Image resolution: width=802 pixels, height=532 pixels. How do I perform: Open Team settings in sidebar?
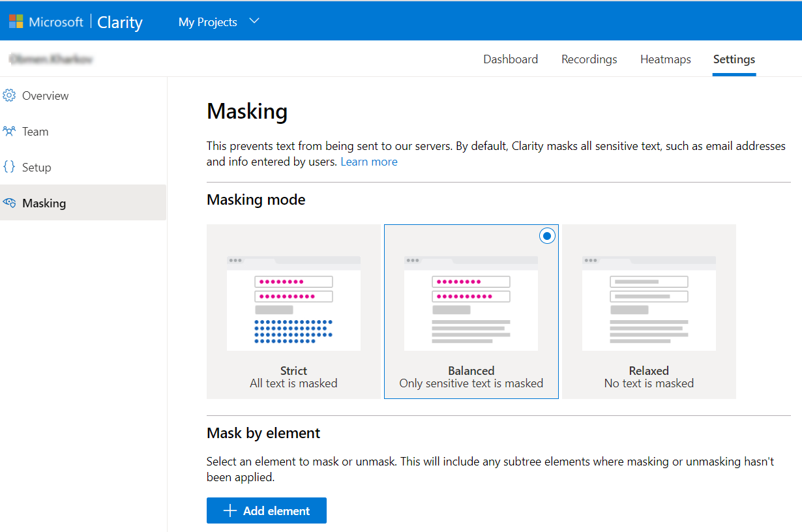click(83, 132)
